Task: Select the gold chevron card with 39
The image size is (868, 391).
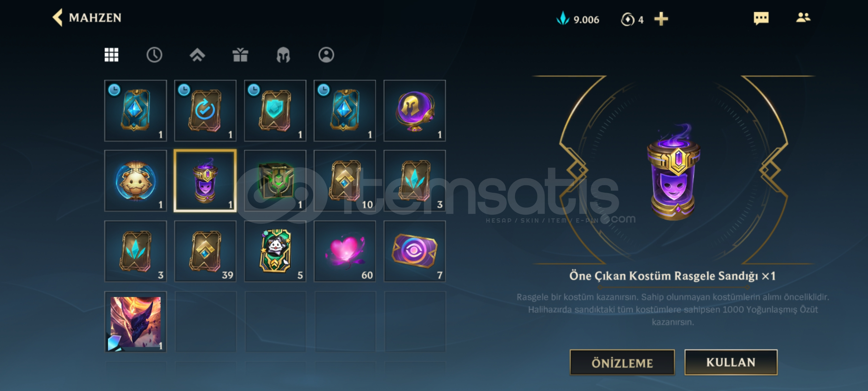Action: click(205, 251)
